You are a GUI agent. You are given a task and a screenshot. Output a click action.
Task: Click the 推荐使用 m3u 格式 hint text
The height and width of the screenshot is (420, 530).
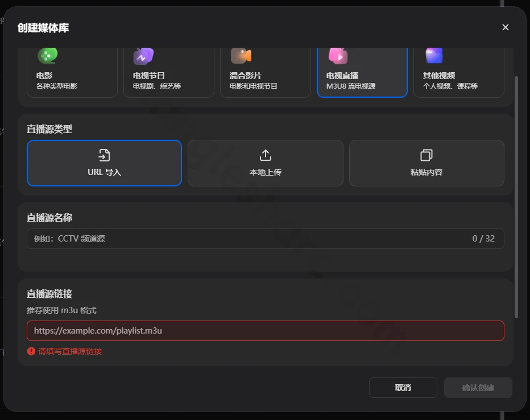click(x=61, y=310)
